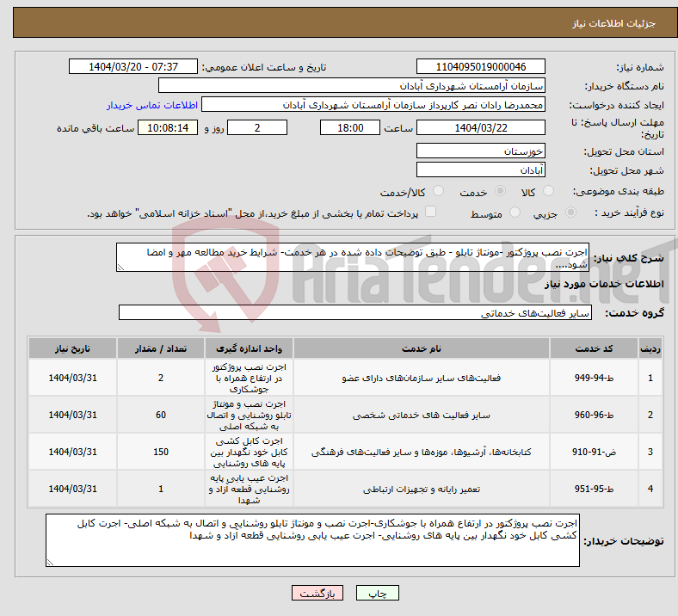Click the بازگشت back button
678x616 pixels.
point(317,593)
